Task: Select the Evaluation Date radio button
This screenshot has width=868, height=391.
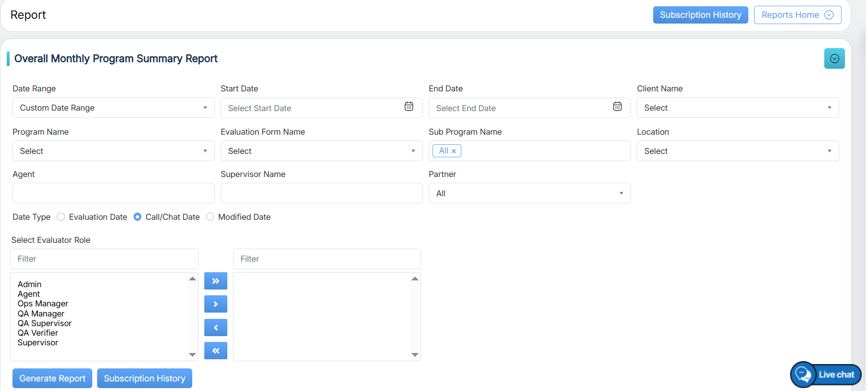Action: click(x=61, y=217)
